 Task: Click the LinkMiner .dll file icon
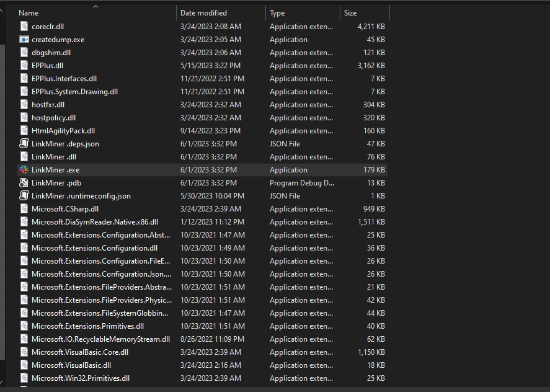24,156
